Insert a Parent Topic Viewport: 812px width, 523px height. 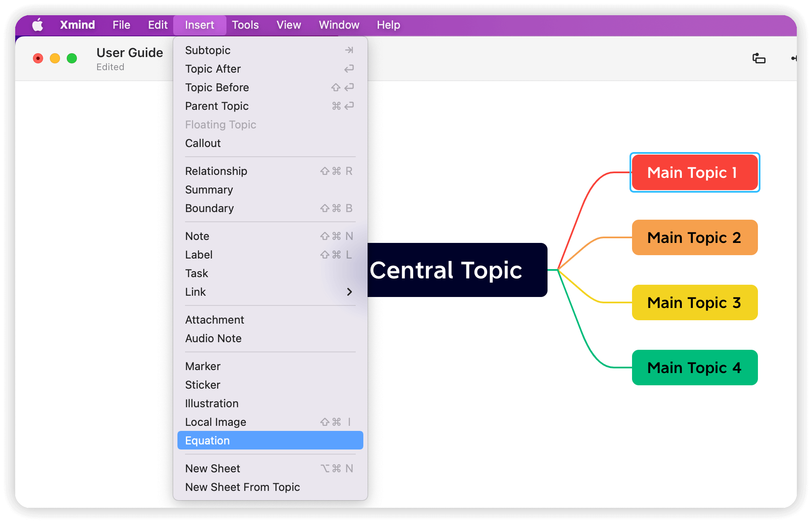click(270, 106)
